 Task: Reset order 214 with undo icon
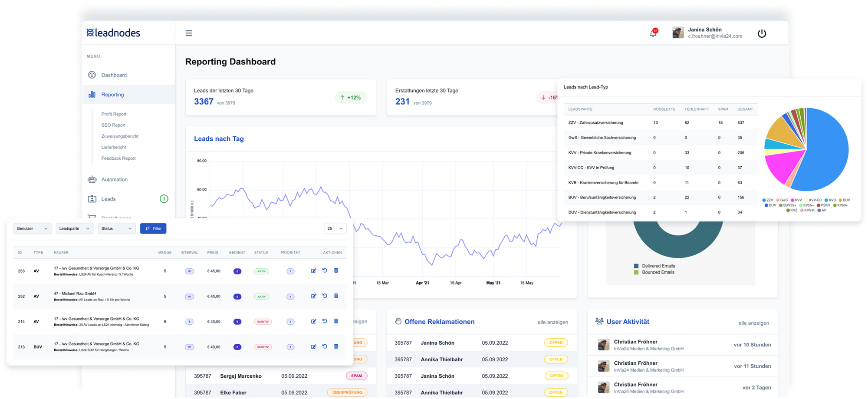(325, 321)
